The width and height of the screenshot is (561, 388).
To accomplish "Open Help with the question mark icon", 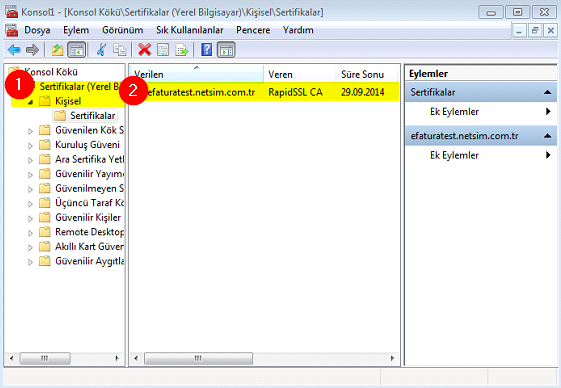I will pos(206,50).
